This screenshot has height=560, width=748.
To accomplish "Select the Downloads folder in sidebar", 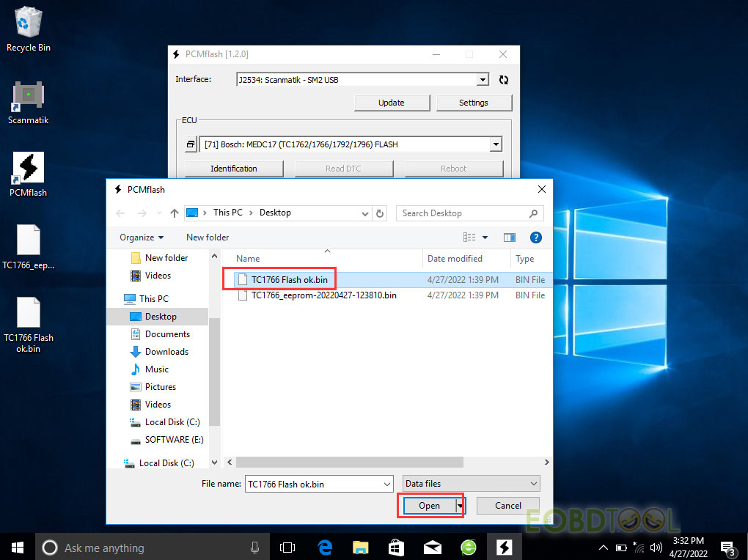I will pos(166,352).
